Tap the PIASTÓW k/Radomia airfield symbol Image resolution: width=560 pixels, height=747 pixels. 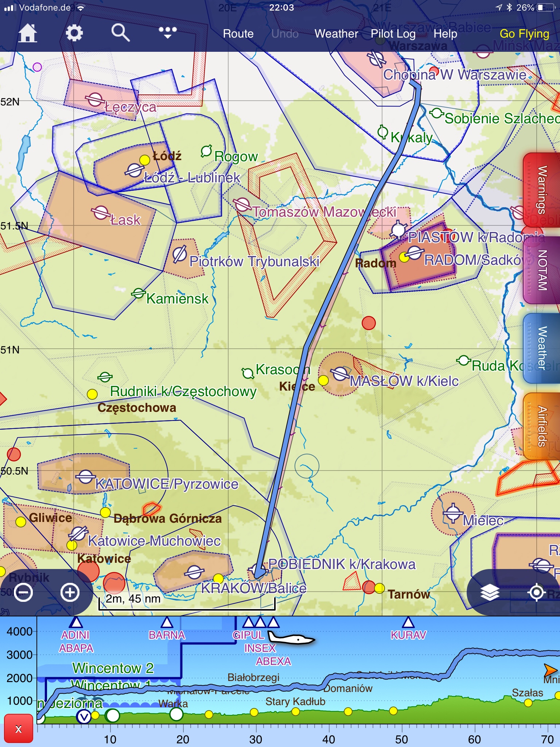coord(398,230)
